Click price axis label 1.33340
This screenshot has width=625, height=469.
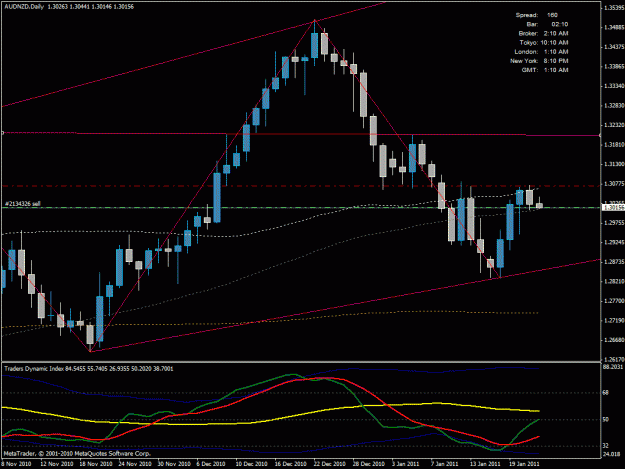(x=614, y=86)
